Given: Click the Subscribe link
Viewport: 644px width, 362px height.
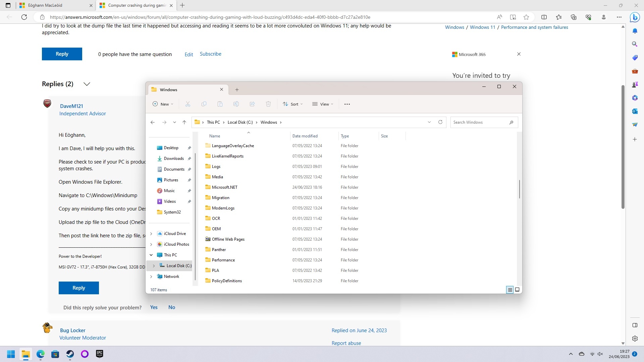Looking at the screenshot, I should [210, 54].
